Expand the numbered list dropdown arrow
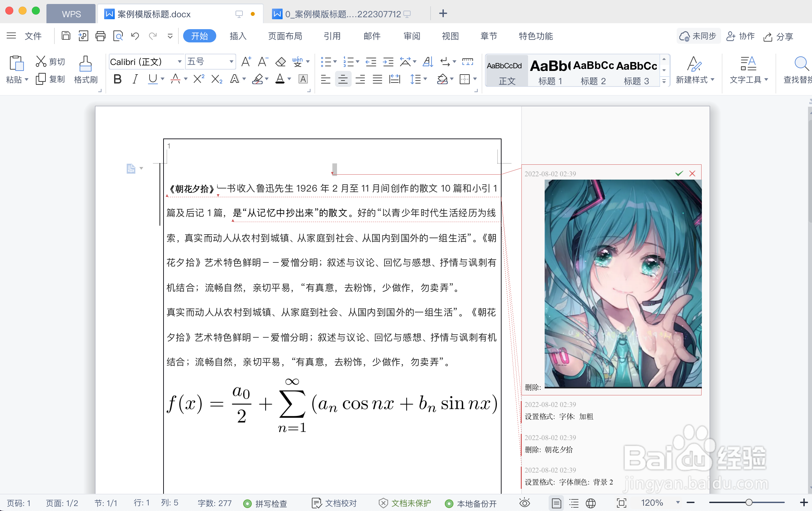The height and width of the screenshot is (511, 812). (x=358, y=62)
